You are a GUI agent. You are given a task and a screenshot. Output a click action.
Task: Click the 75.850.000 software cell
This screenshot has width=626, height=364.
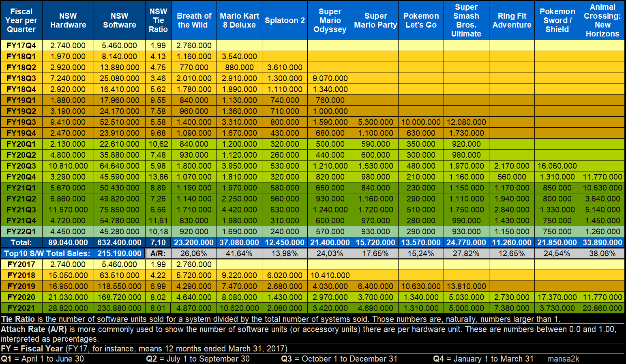coord(120,210)
